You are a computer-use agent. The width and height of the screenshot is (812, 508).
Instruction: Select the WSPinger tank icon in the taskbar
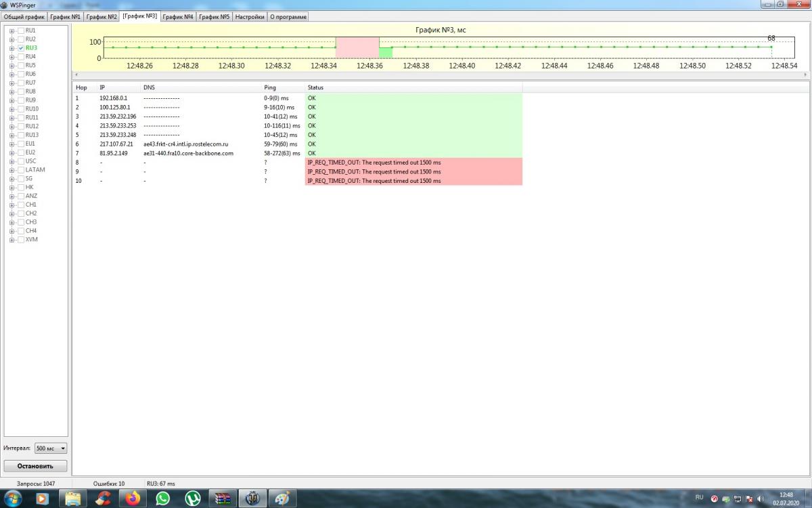pyautogui.click(x=252, y=499)
